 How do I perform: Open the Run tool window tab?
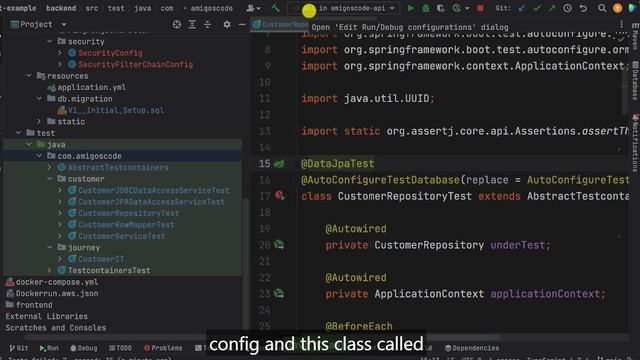[49, 348]
